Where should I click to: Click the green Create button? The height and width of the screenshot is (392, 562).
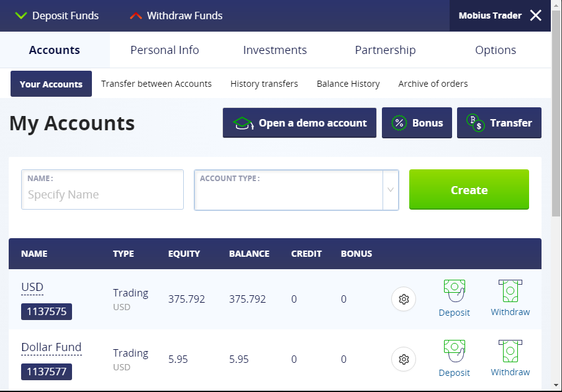[469, 189]
